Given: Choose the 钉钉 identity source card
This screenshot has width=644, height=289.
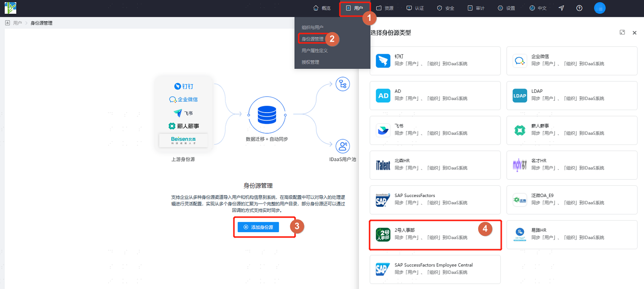Looking at the screenshot, I should coord(435,61).
